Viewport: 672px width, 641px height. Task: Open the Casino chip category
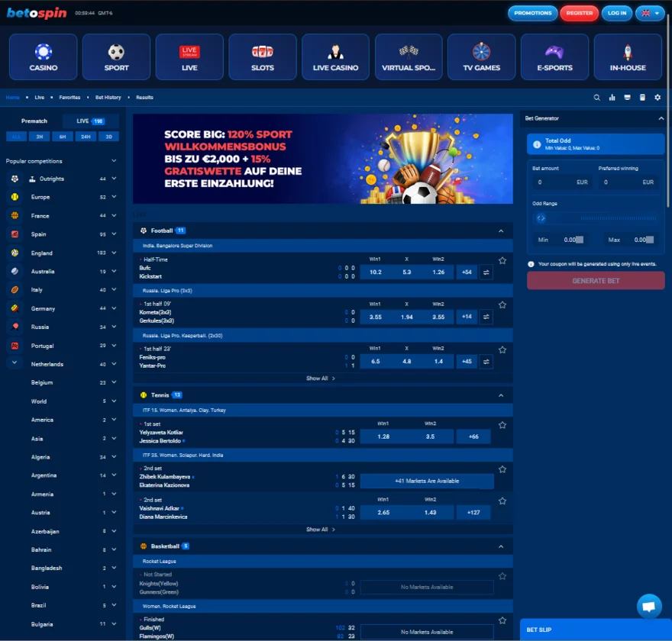(44, 57)
